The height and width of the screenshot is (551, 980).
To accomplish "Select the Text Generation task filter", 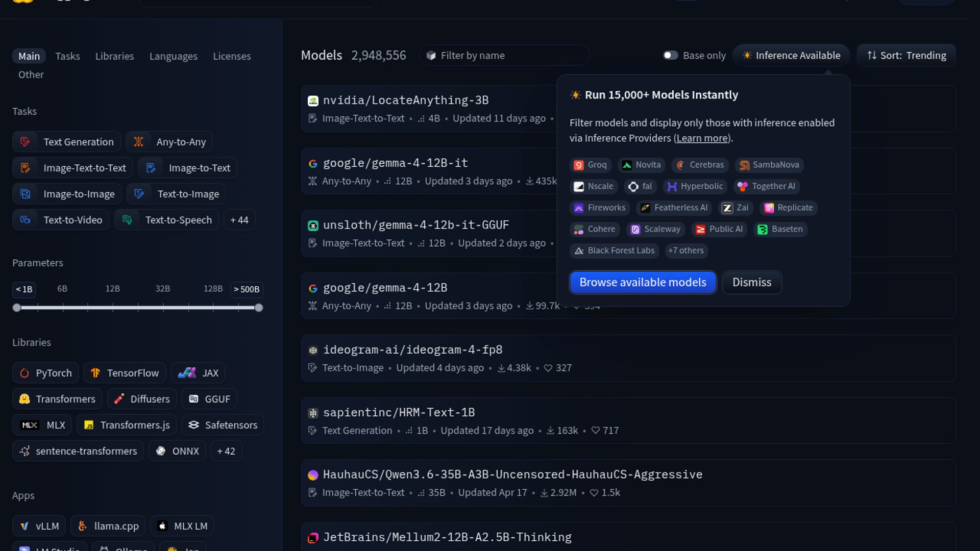I will point(66,142).
